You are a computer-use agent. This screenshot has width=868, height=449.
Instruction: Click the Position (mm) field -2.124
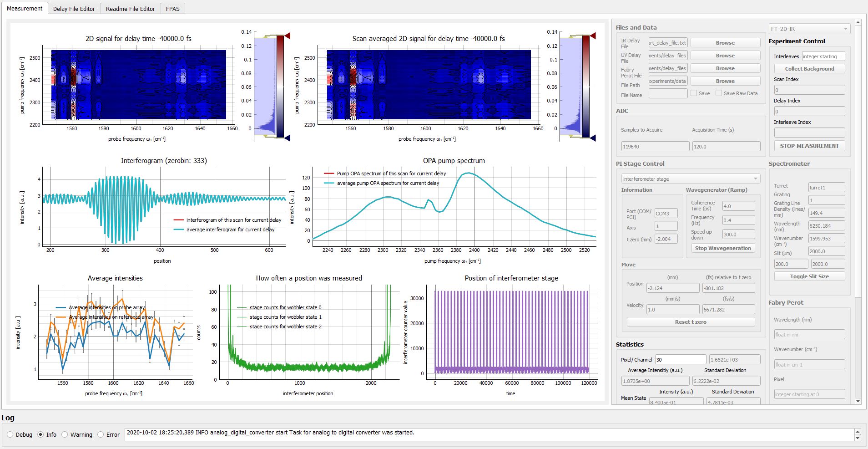tap(673, 288)
